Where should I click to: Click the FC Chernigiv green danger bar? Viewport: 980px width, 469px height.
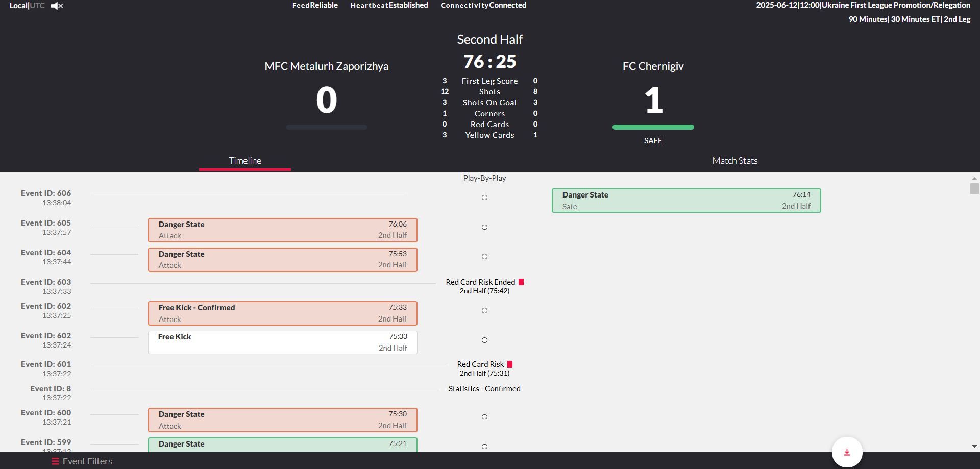(653, 127)
